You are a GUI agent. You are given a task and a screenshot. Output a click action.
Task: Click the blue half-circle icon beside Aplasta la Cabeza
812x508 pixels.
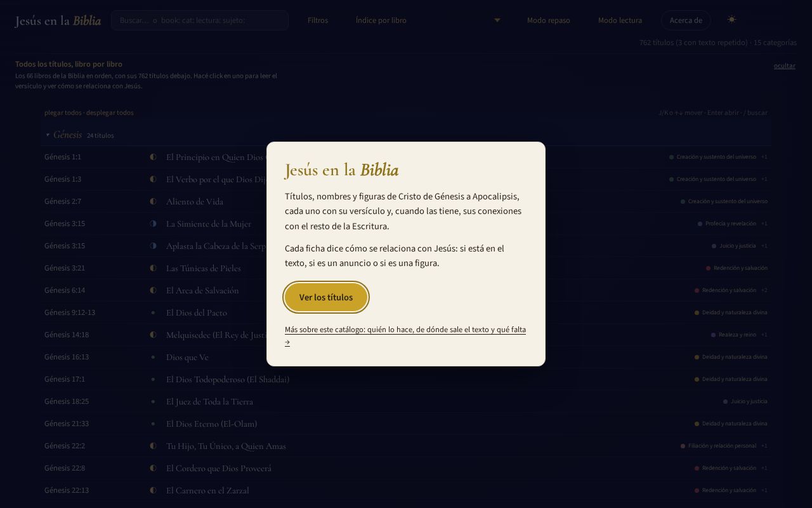point(153,246)
